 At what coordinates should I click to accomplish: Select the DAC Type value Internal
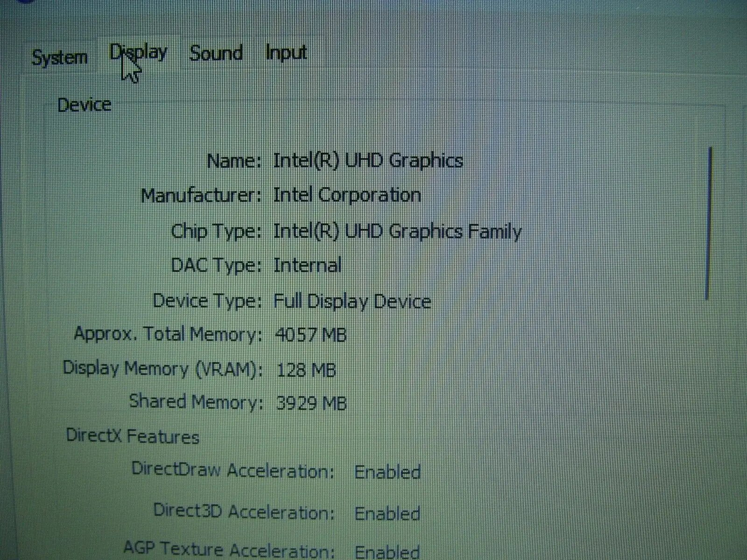point(307,266)
